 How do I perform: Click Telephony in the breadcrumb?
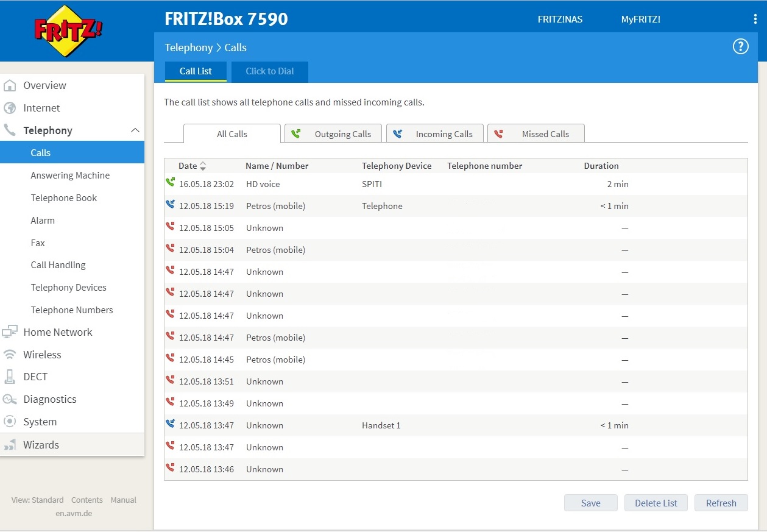[x=189, y=48]
